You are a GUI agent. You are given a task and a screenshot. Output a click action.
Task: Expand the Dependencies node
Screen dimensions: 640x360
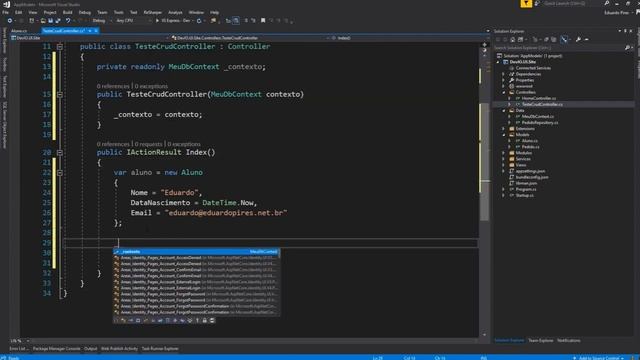(x=503, y=74)
